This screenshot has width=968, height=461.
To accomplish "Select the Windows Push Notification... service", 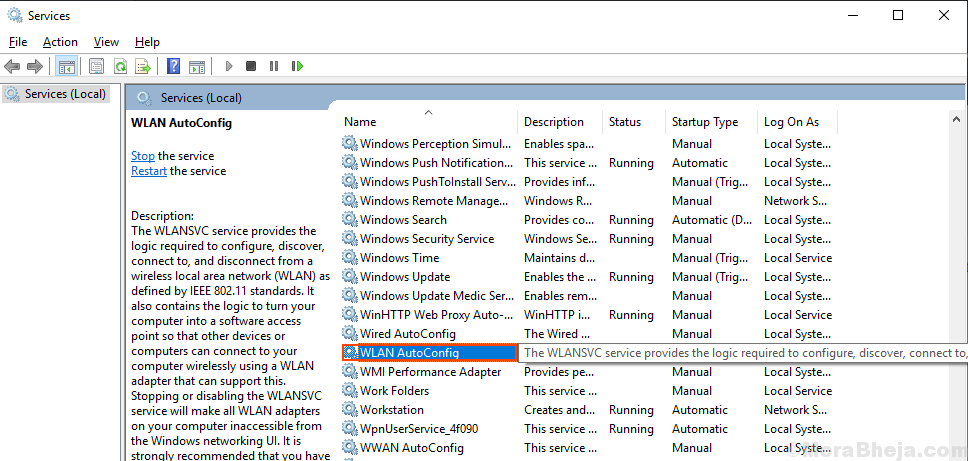I will (x=436, y=163).
